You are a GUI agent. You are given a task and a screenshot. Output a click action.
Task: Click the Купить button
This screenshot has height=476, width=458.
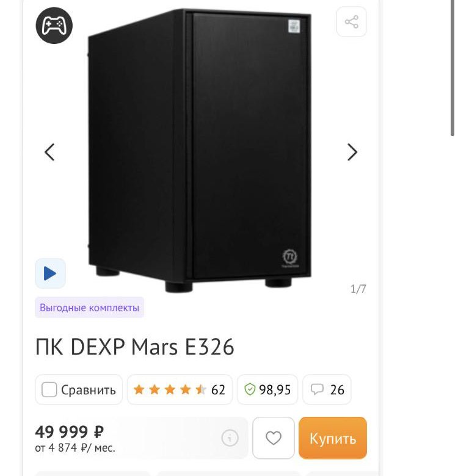click(x=333, y=438)
